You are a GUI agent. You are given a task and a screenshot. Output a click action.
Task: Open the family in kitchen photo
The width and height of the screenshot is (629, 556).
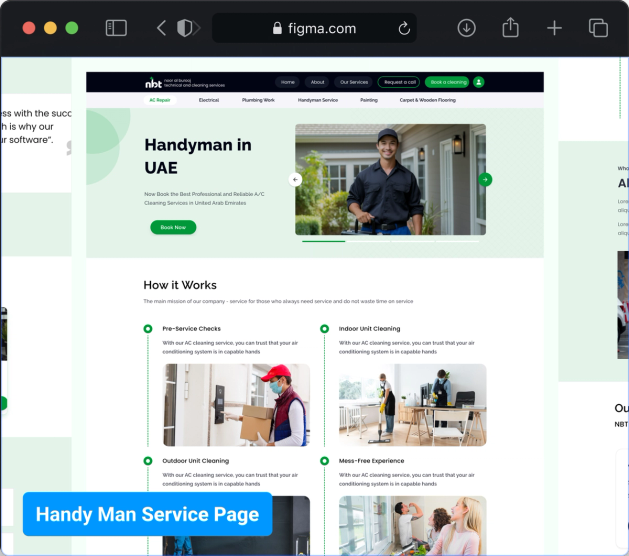[412, 526]
